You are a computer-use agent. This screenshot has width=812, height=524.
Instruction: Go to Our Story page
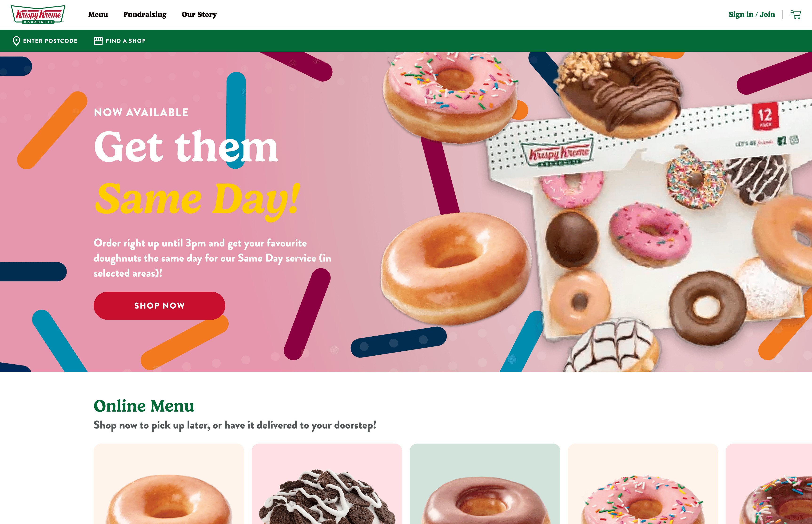pyautogui.click(x=199, y=15)
